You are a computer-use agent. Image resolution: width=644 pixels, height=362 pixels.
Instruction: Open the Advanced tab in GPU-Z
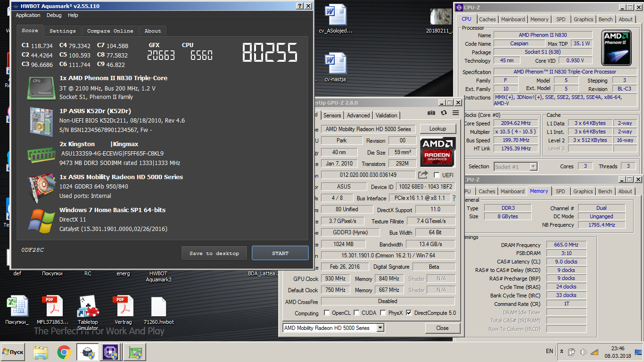tap(358, 115)
